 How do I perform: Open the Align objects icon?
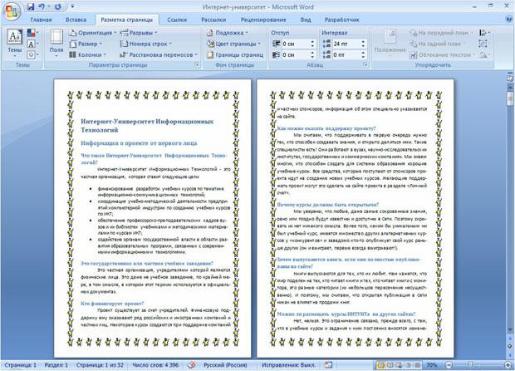point(483,33)
